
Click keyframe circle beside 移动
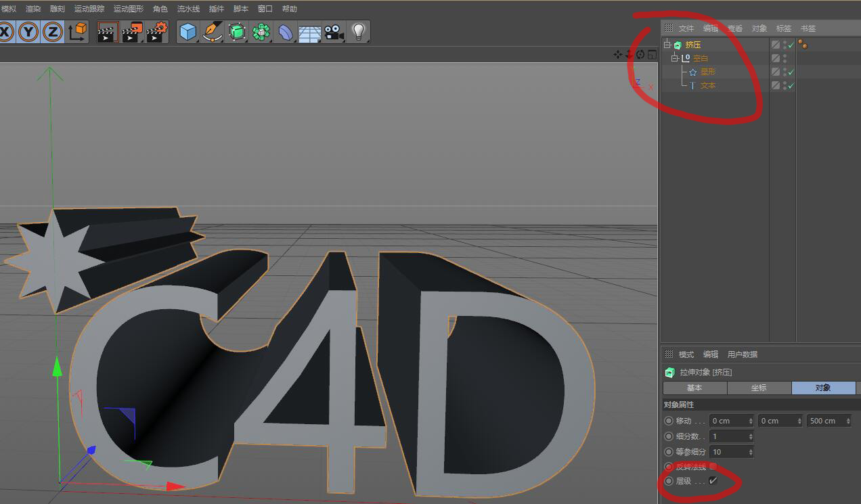(x=669, y=421)
